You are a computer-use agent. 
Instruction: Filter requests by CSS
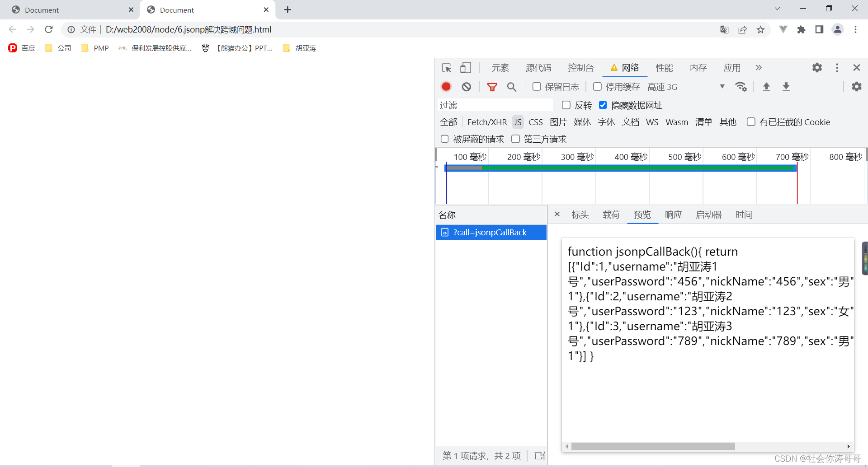[536, 122]
